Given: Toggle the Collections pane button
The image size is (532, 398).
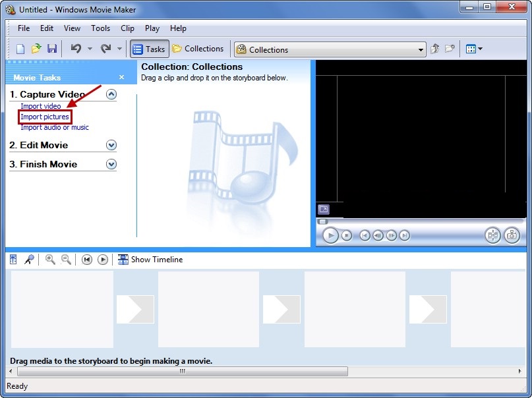Looking at the screenshot, I should pos(198,49).
